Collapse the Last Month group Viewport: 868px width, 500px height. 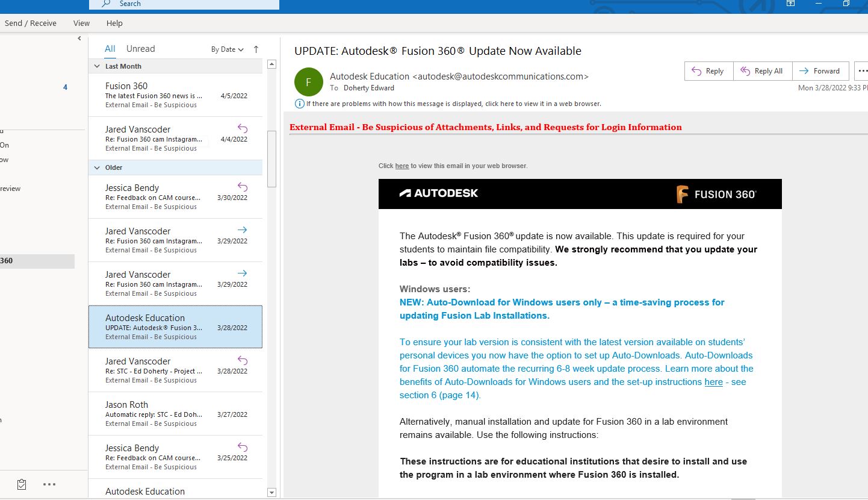[x=97, y=66]
